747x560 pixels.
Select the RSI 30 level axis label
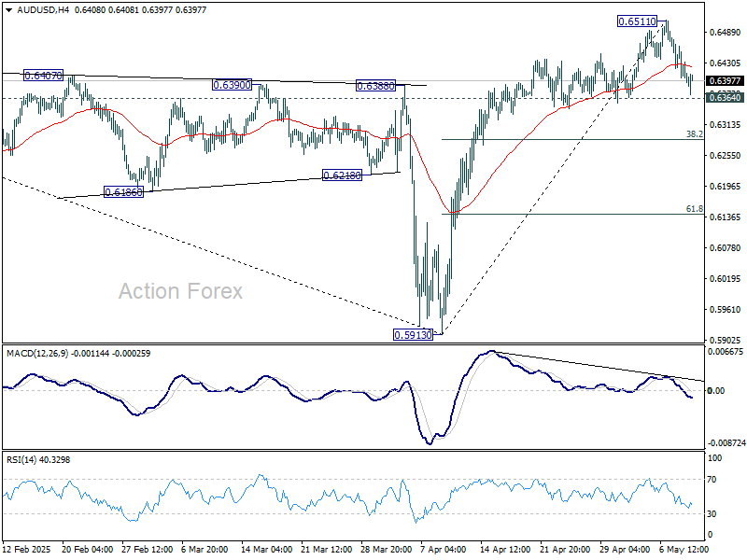tap(712, 514)
